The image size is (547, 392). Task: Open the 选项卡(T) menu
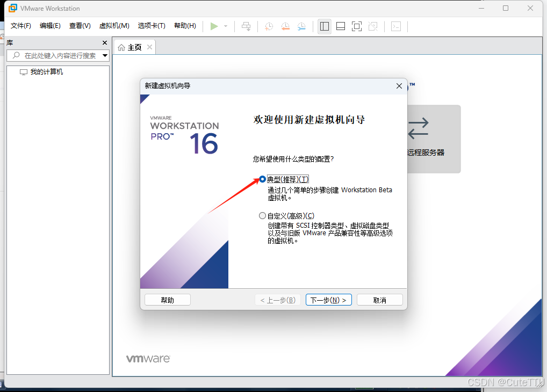click(152, 26)
